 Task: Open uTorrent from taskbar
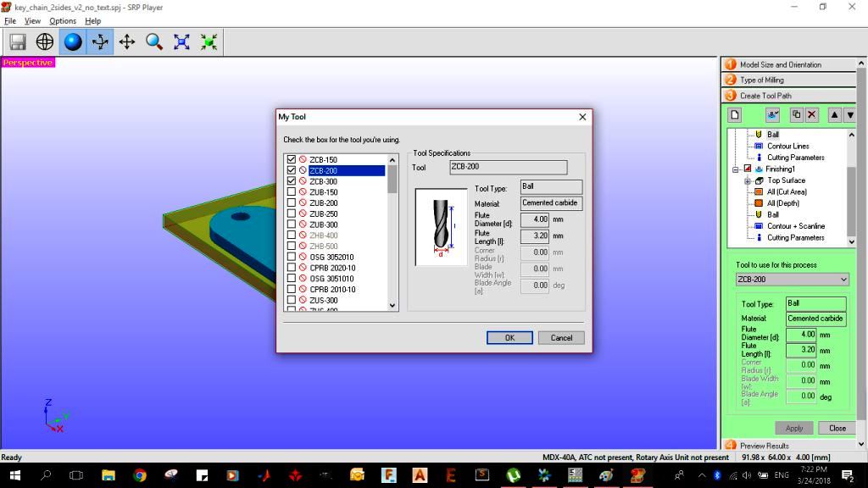[513, 475]
